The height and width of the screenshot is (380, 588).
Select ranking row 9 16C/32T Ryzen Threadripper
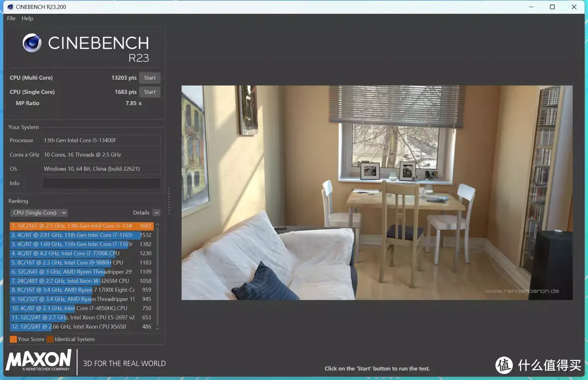click(x=82, y=299)
